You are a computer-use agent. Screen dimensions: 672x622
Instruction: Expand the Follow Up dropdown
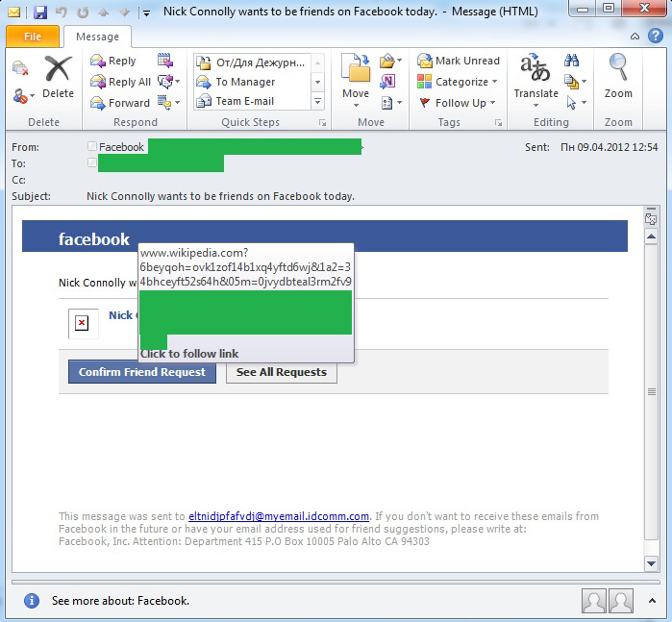[x=492, y=103]
